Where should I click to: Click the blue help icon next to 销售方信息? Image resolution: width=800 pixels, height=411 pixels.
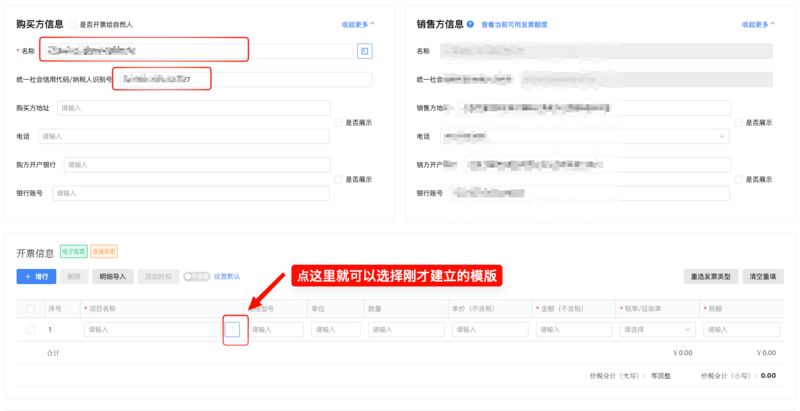[x=470, y=24]
